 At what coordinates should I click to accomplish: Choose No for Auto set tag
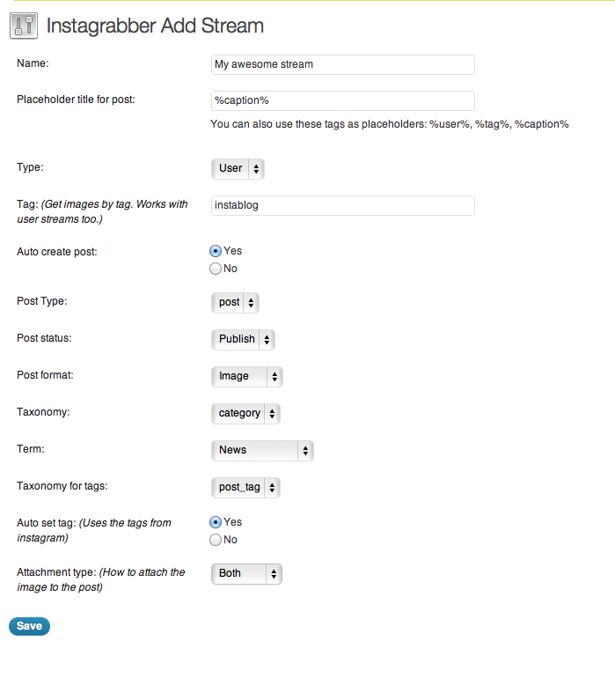(216, 539)
